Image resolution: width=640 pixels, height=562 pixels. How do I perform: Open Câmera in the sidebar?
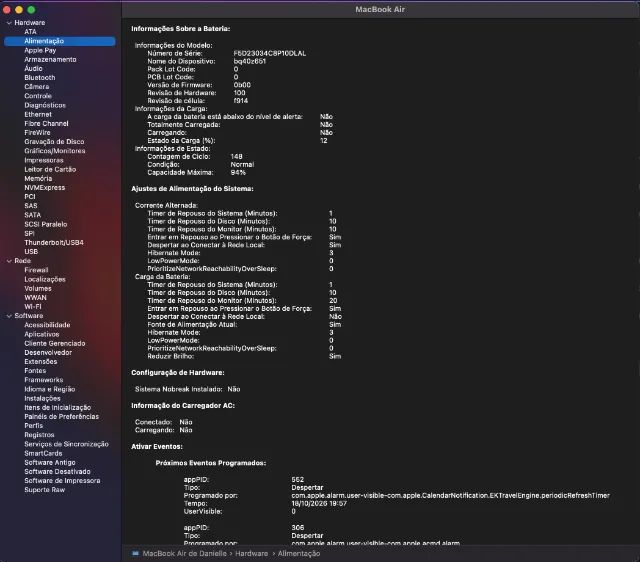coord(37,87)
